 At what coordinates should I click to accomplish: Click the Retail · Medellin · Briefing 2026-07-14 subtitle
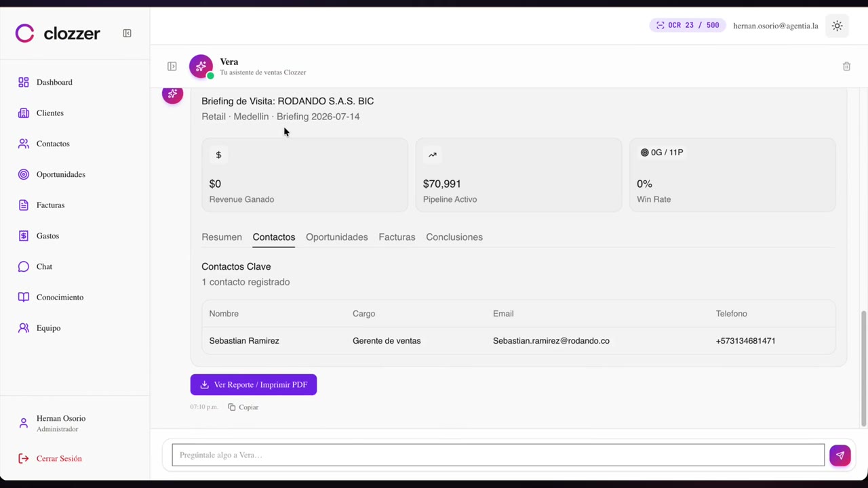(281, 117)
